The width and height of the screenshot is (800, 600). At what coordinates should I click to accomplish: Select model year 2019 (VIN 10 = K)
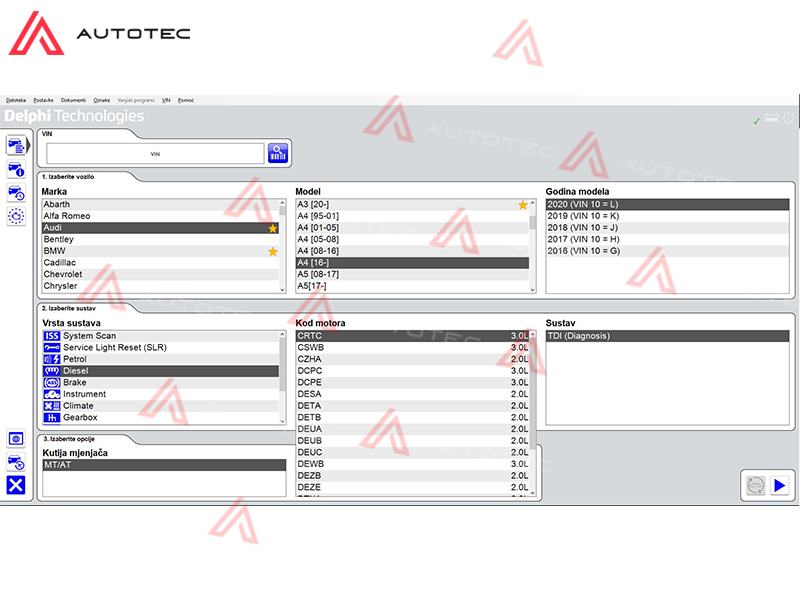(x=667, y=216)
